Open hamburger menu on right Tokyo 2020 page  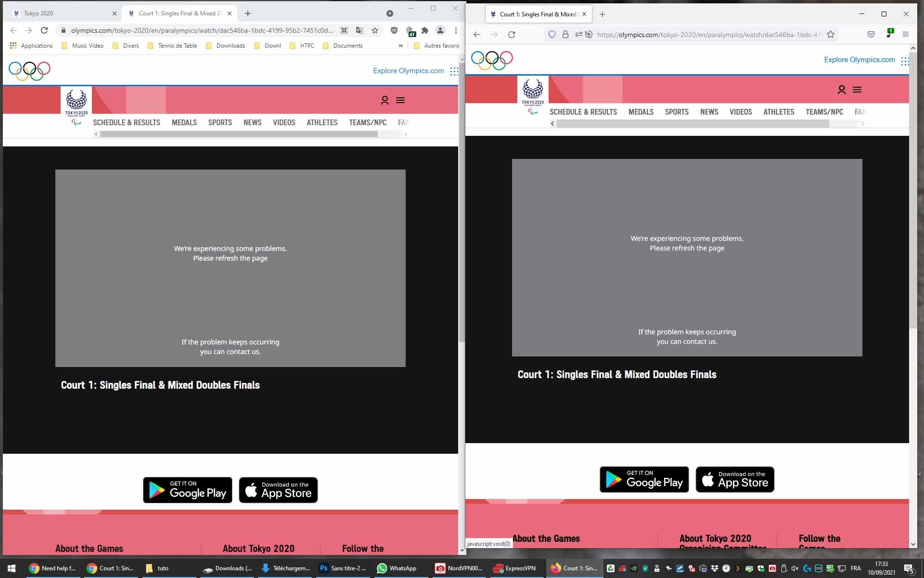(x=857, y=90)
